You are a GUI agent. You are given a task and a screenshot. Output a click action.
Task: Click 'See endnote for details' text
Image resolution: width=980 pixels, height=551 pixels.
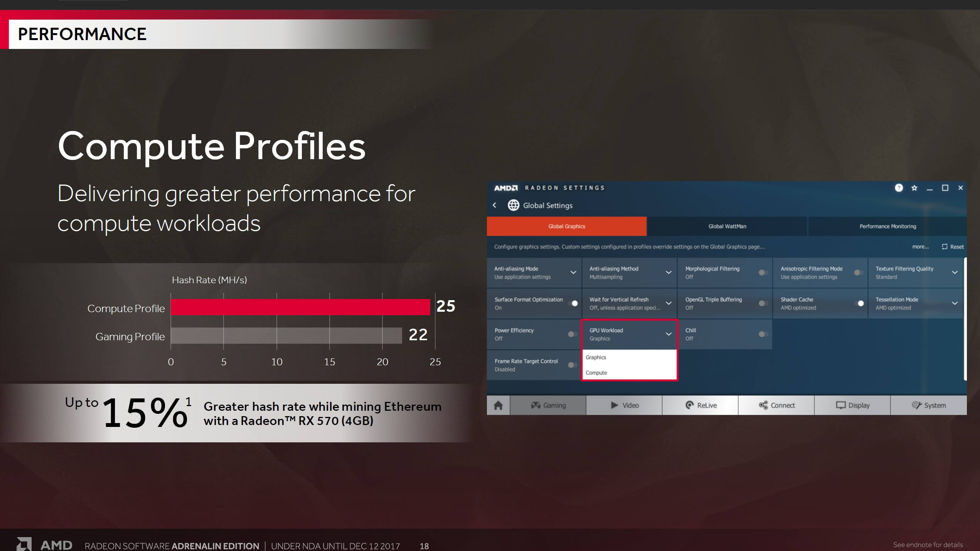point(928,544)
